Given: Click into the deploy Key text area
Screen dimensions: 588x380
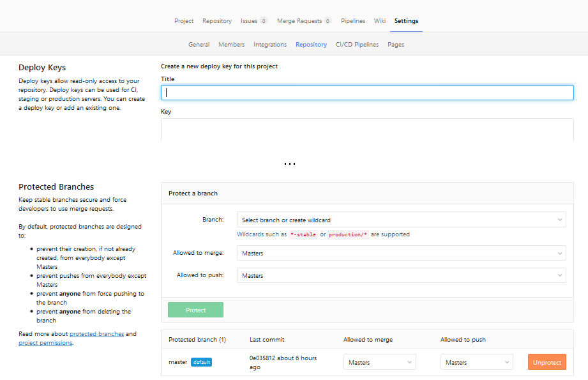Looking at the screenshot, I should pos(367,130).
